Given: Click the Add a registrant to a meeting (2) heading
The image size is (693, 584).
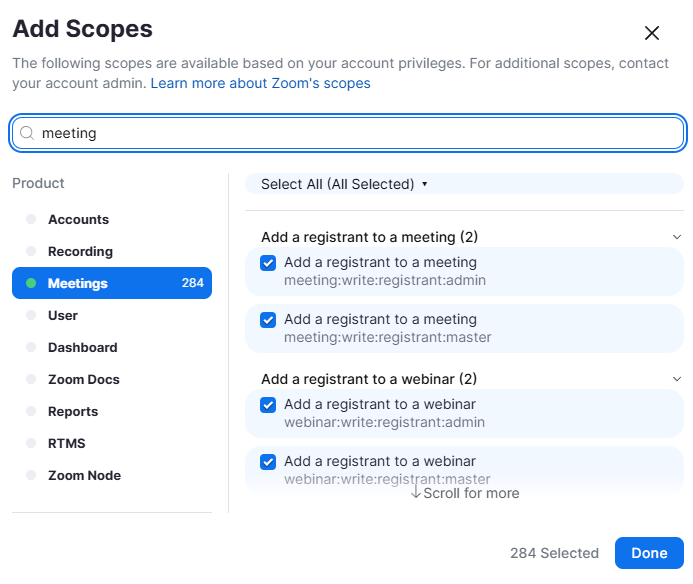Looking at the screenshot, I should (369, 237).
